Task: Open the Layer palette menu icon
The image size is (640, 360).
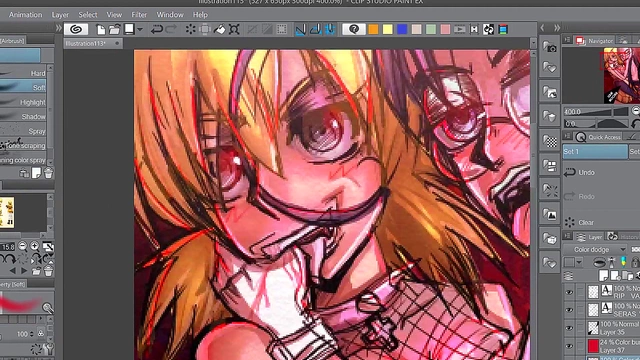Action: pos(567,236)
